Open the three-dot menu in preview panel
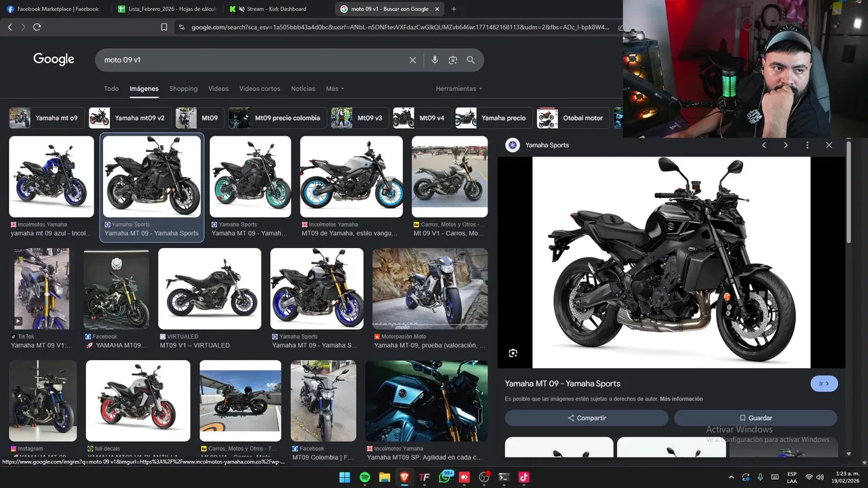Screen dimensions: 868x488 807,145
